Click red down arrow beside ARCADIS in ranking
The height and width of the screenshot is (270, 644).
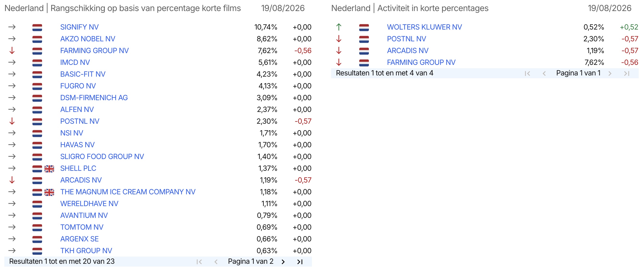12,180
